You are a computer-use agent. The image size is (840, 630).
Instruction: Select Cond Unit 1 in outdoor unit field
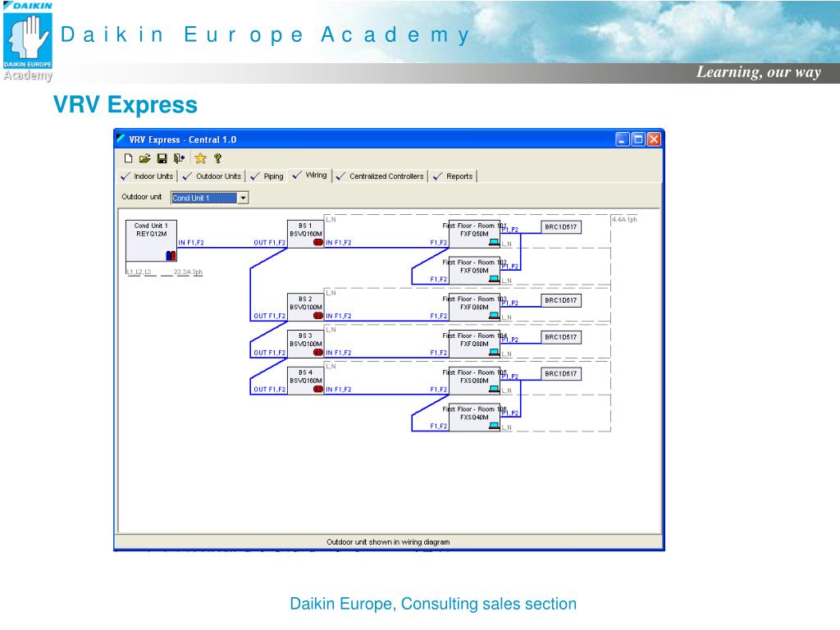[203, 198]
